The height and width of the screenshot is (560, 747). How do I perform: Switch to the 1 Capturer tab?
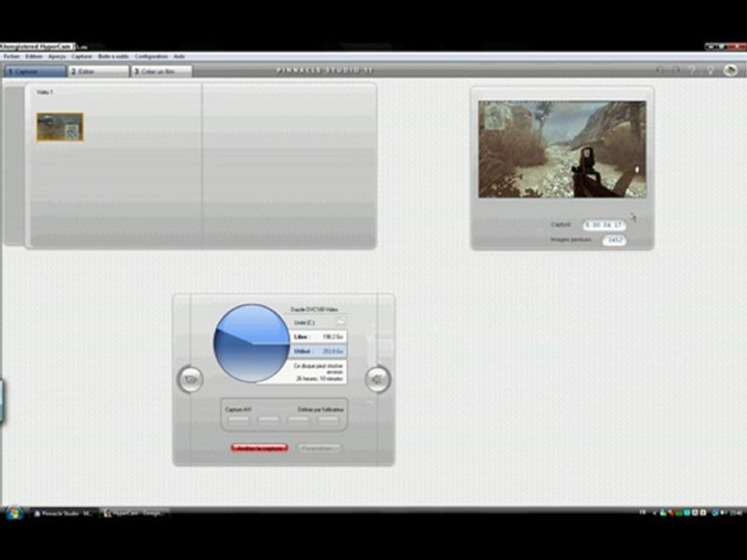(x=35, y=72)
